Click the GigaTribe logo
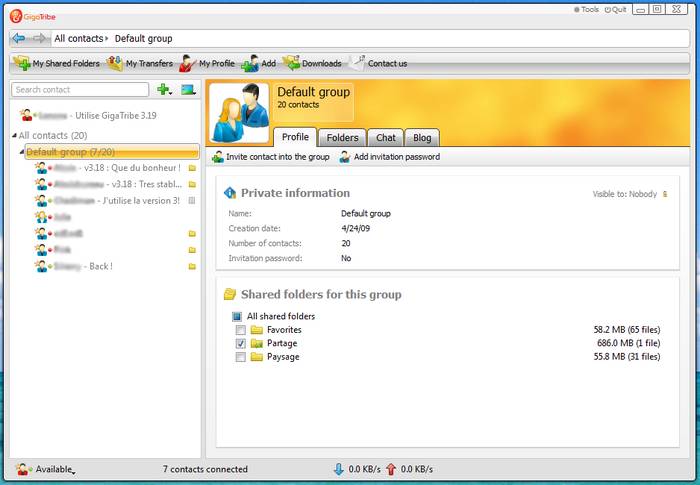This screenshot has width=700, height=485. (33, 17)
